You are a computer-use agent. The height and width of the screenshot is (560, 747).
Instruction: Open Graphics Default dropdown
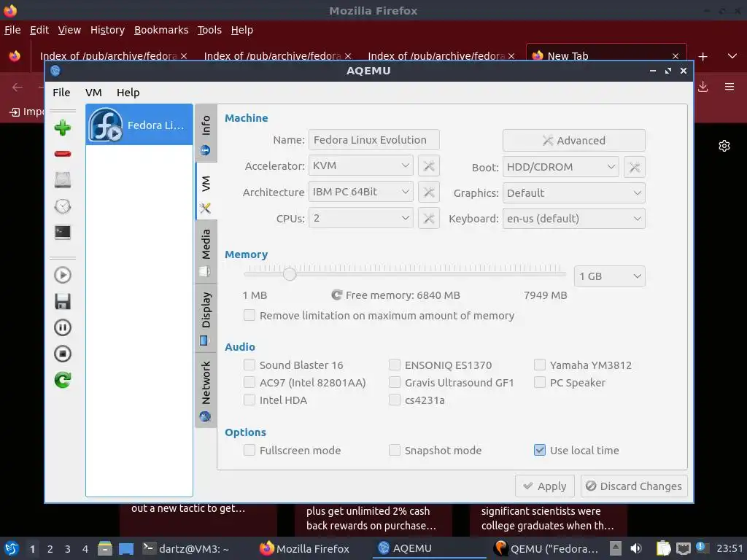(x=574, y=192)
